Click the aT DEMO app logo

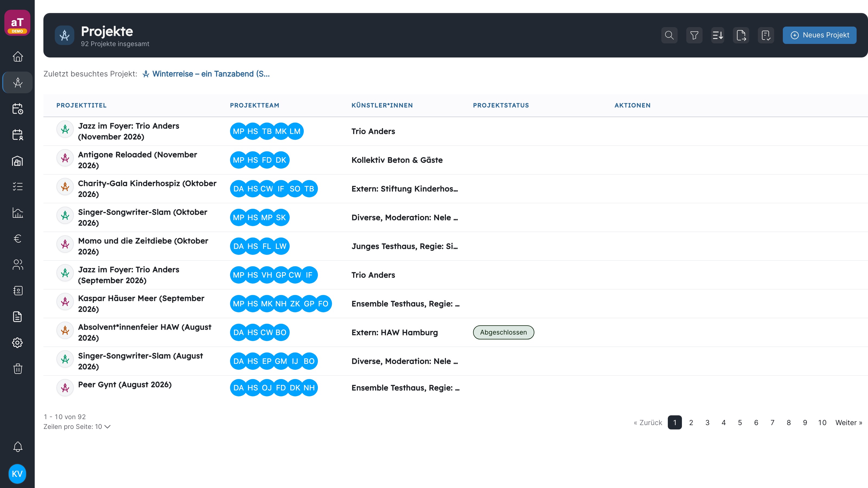click(x=17, y=23)
